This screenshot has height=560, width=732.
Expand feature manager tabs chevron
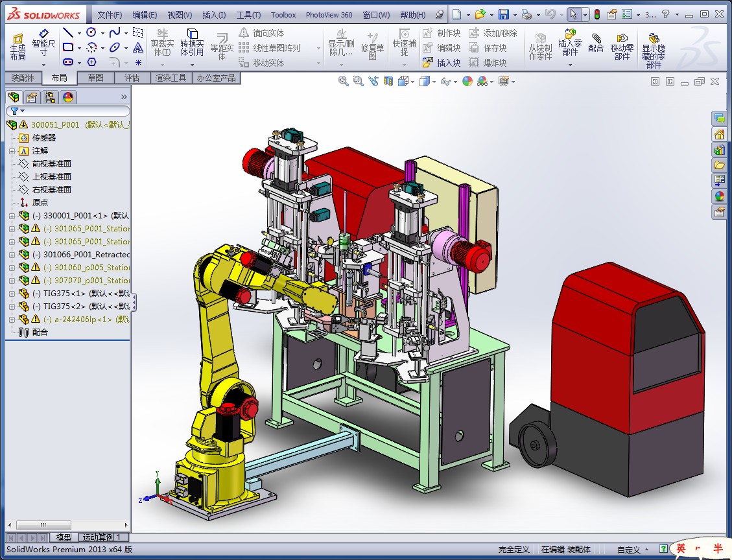[x=124, y=97]
